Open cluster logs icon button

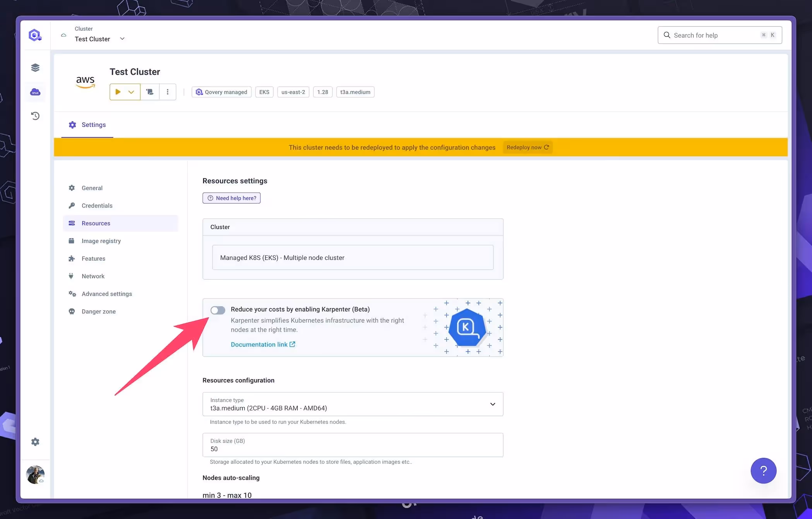click(150, 92)
